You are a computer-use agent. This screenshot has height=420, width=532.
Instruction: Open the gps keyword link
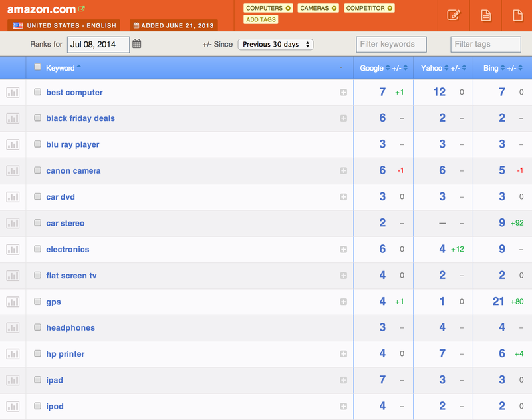click(x=54, y=302)
